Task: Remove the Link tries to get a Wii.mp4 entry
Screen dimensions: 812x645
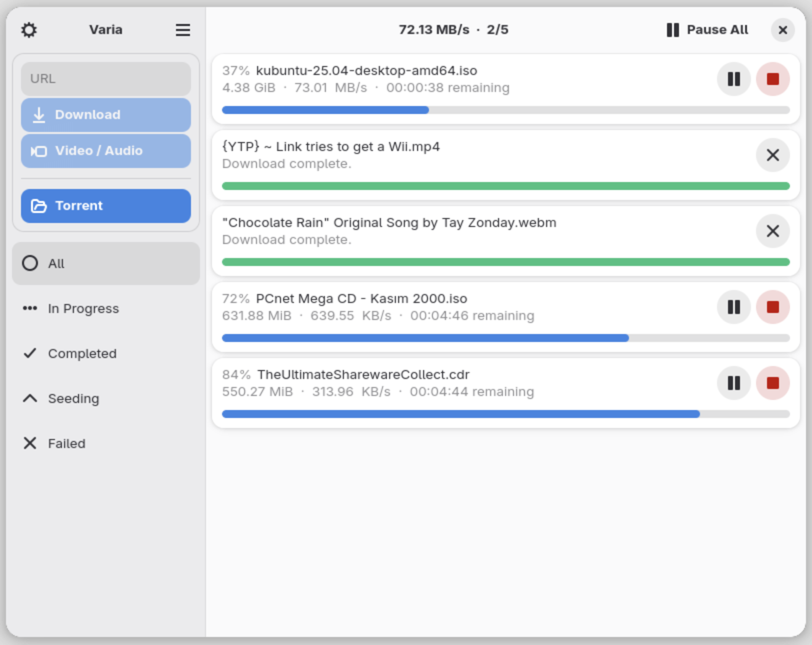Action: coord(772,155)
